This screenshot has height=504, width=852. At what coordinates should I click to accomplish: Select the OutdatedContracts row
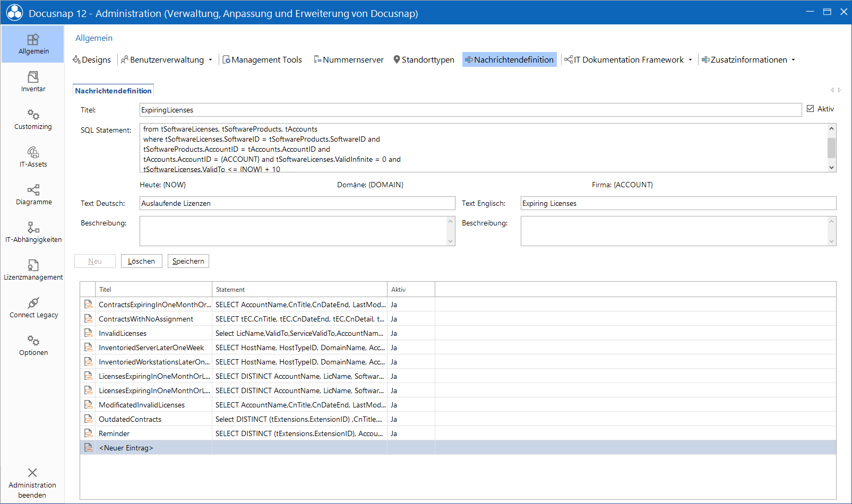(458, 419)
